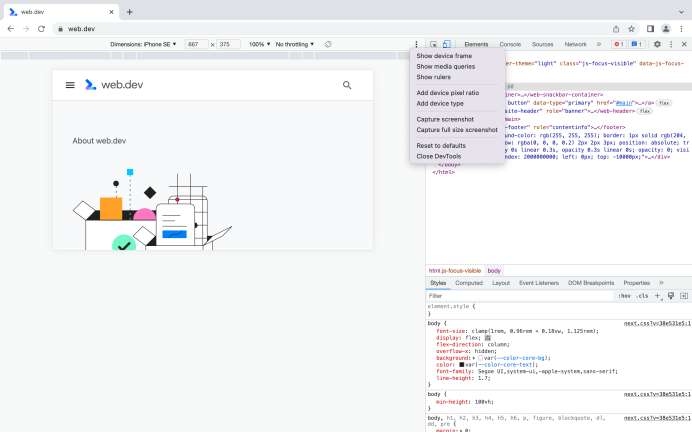
Task: Click the viewport height input field
Action: (x=228, y=44)
